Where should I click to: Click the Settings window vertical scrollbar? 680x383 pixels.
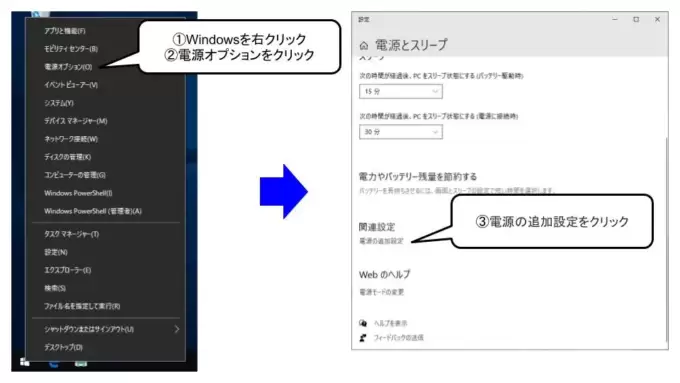coord(666,240)
